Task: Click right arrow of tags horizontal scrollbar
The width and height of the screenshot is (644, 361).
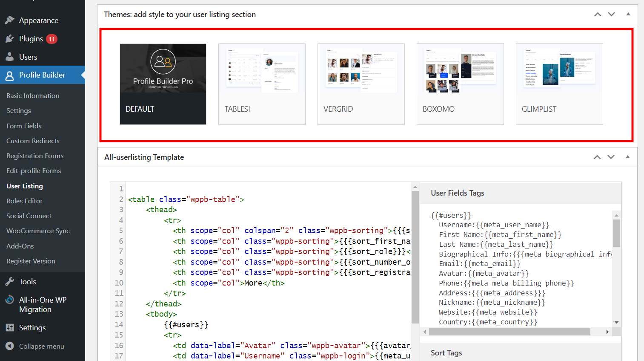Action: [607, 332]
